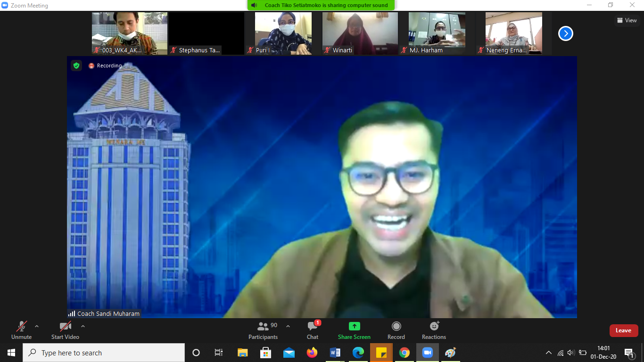Click the green encryption shield icon
This screenshot has height=362, width=644.
[x=76, y=66]
